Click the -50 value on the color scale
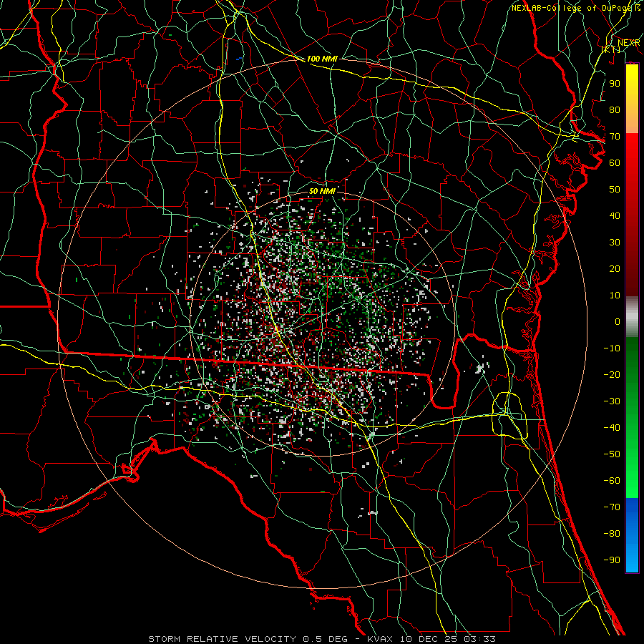Viewport: 644px width, 644px height. click(612, 454)
